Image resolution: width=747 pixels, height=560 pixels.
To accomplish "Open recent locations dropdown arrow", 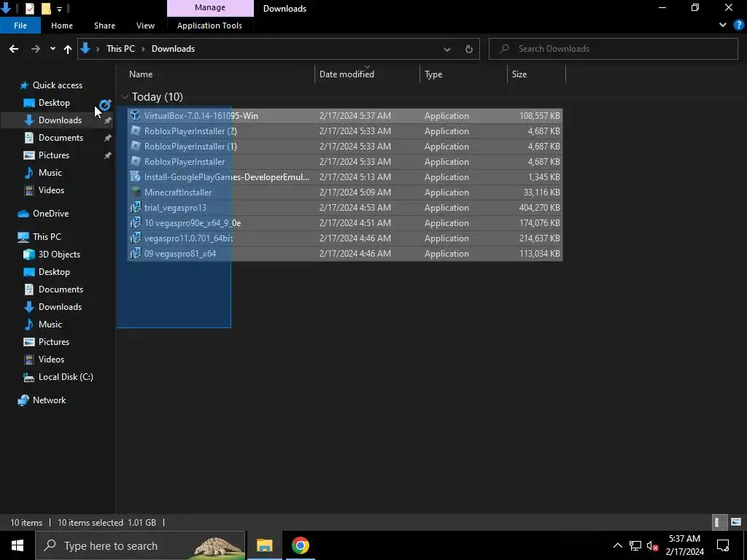I will pyautogui.click(x=53, y=49).
